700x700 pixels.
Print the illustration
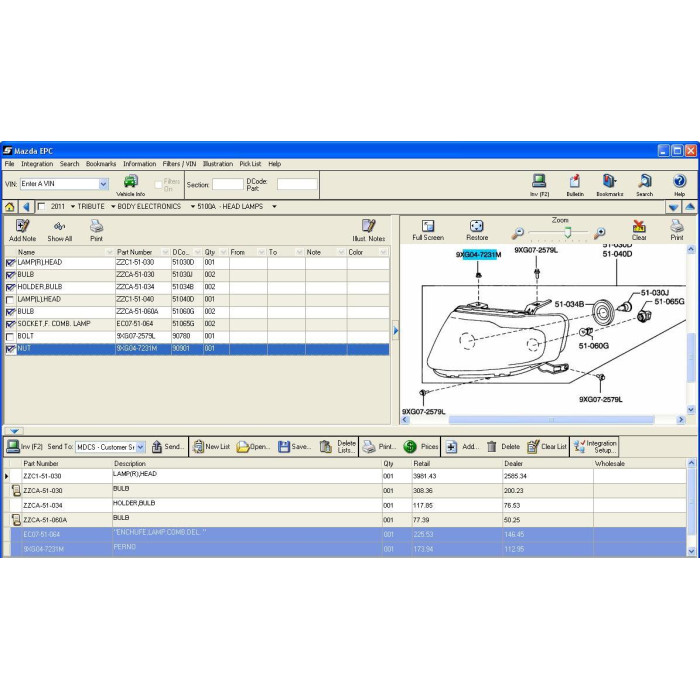677,230
